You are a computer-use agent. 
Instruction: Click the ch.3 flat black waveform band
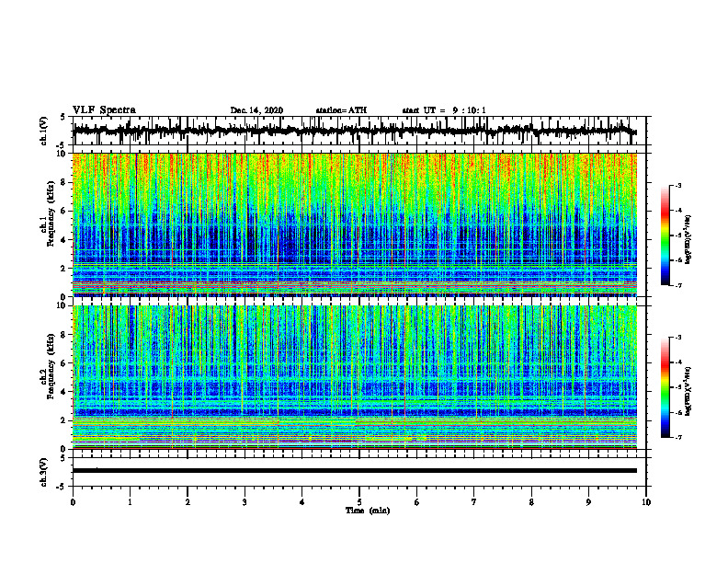[x=355, y=471]
